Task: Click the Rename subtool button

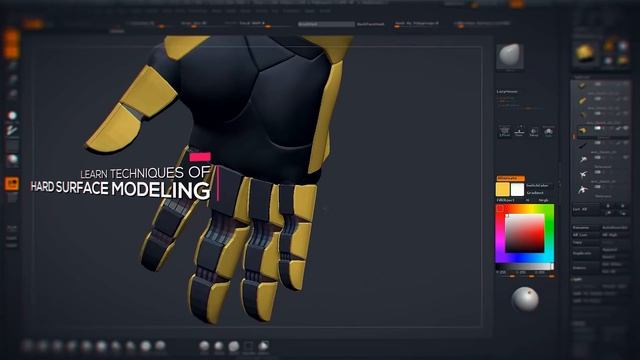Action: pos(586,227)
